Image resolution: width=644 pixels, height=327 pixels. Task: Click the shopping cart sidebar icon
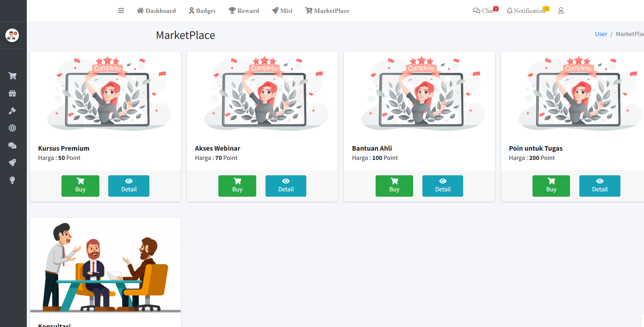coord(13,76)
